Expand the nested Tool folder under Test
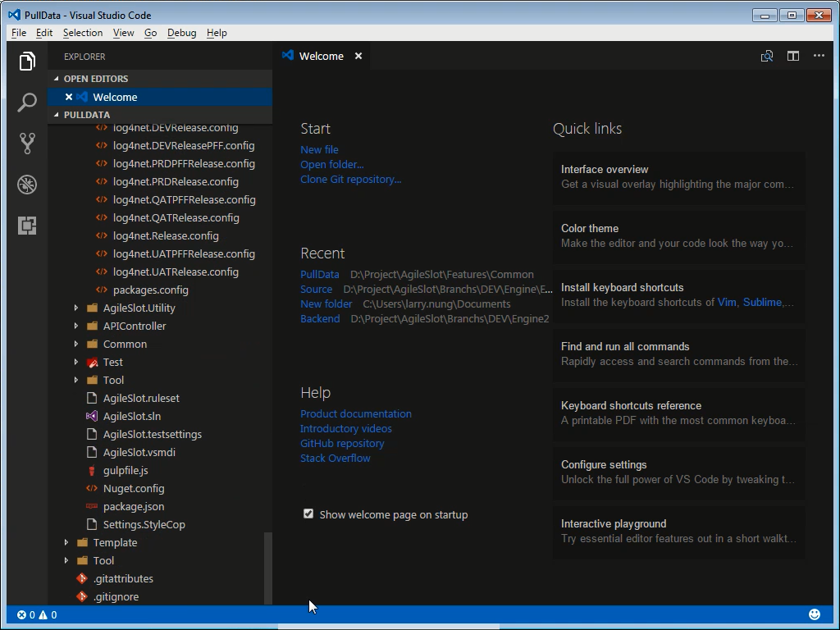Image resolution: width=840 pixels, height=630 pixels. point(76,380)
